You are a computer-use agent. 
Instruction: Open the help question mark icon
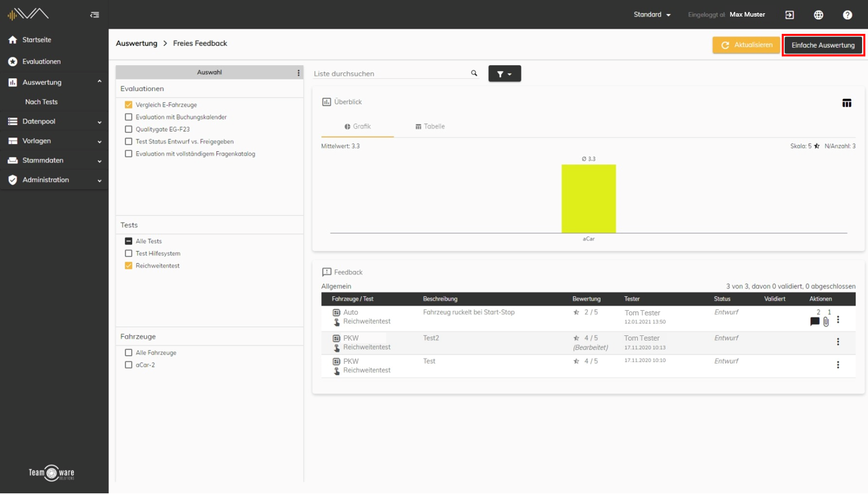pyautogui.click(x=847, y=15)
